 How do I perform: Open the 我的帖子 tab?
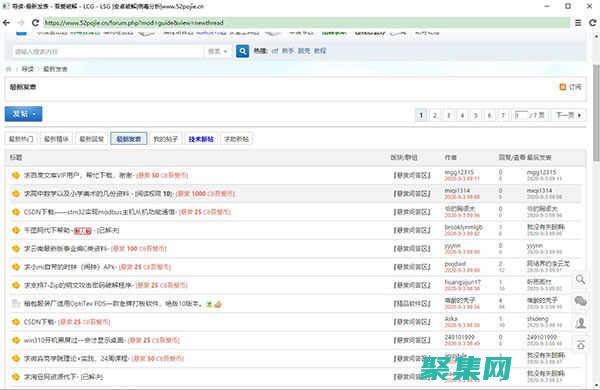(x=166, y=139)
